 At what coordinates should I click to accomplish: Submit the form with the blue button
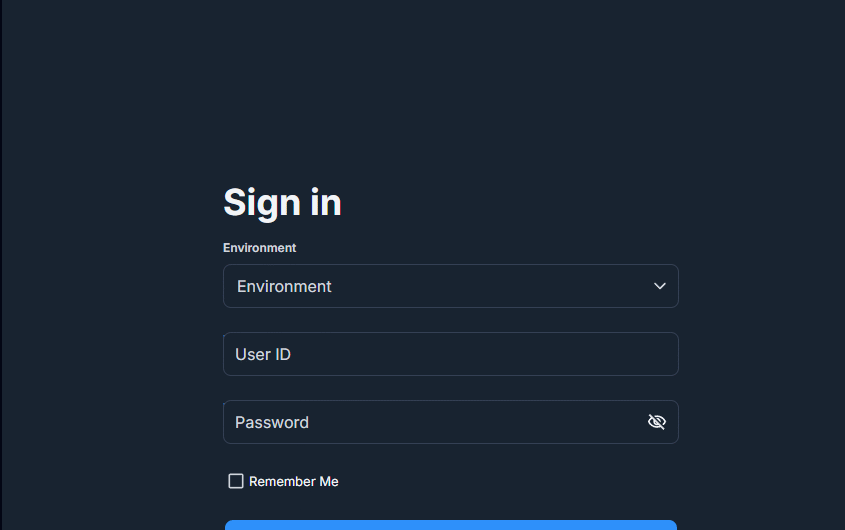pyautogui.click(x=451, y=525)
